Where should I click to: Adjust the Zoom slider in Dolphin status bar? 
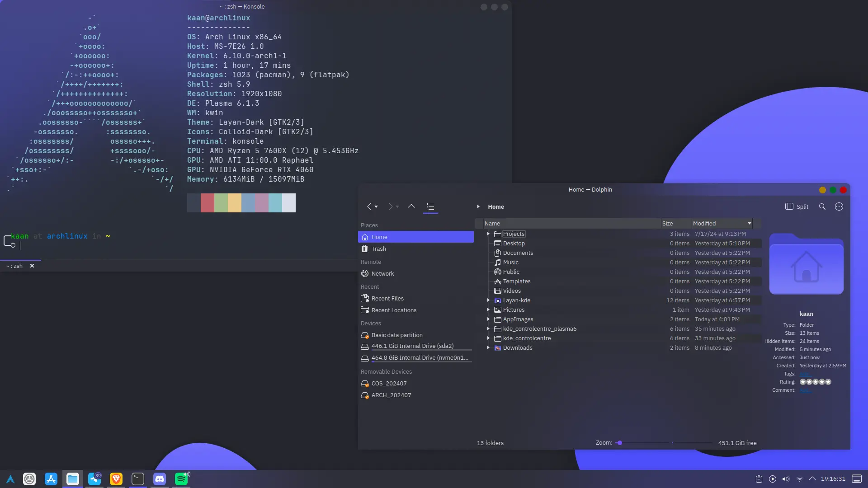click(664, 443)
